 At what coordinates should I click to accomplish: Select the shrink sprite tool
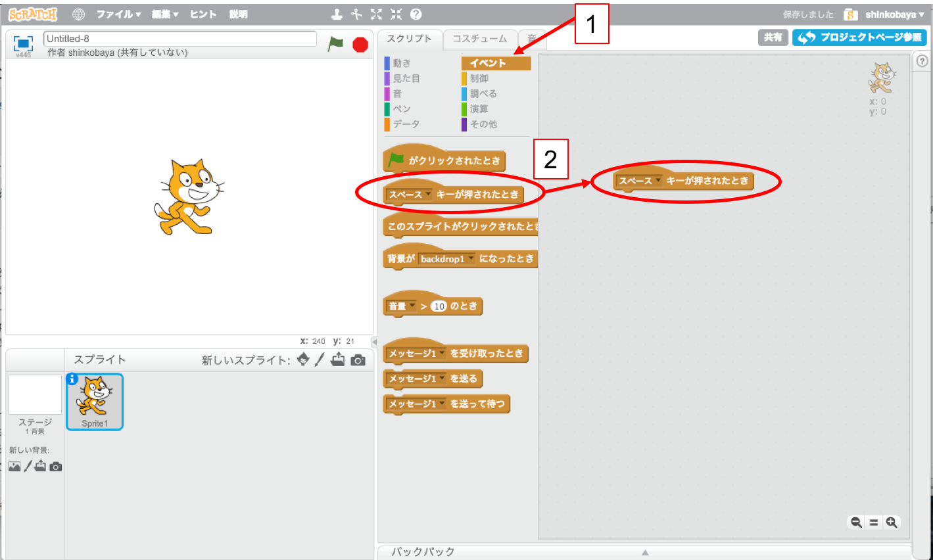[396, 14]
